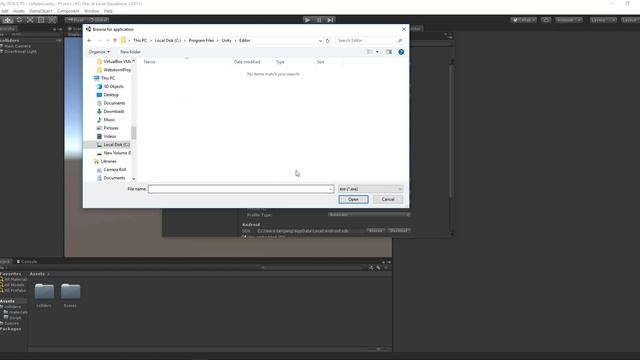This screenshot has width=640, height=360.
Task: Change view layout icon in file dialog
Action: click(x=370, y=52)
